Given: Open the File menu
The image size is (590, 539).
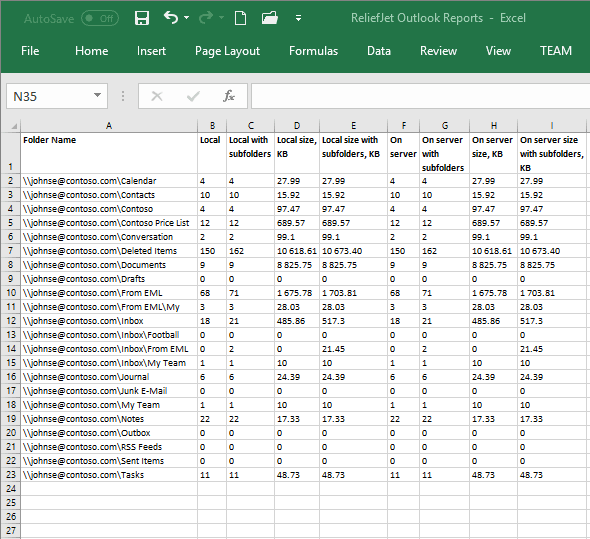Looking at the screenshot, I should click(x=30, y=51).
